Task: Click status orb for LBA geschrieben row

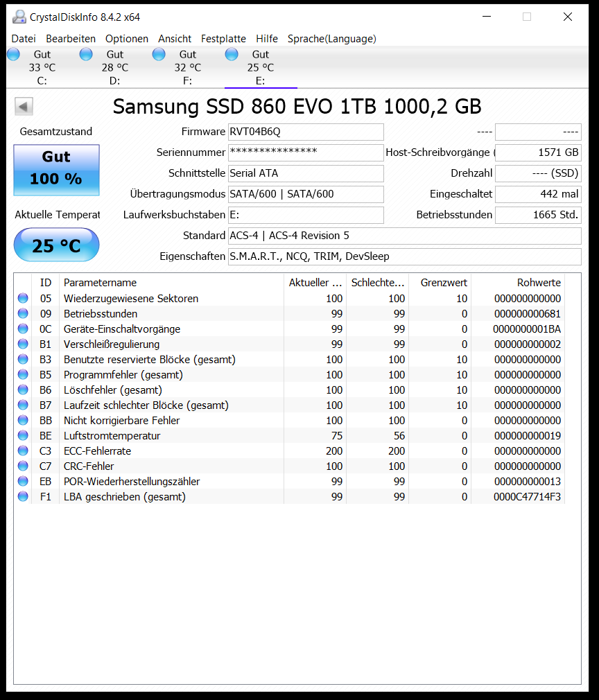Action: [x=23, y=496]
